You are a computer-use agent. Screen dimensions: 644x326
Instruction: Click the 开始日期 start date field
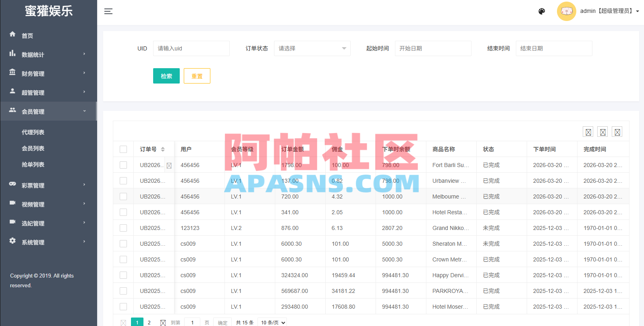pyautogui.click(x=433, y=48)
